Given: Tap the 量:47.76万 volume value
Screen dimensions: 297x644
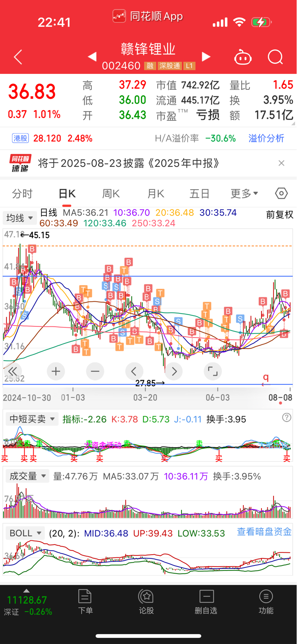Looking at the screenshot, I should [75, 476].
